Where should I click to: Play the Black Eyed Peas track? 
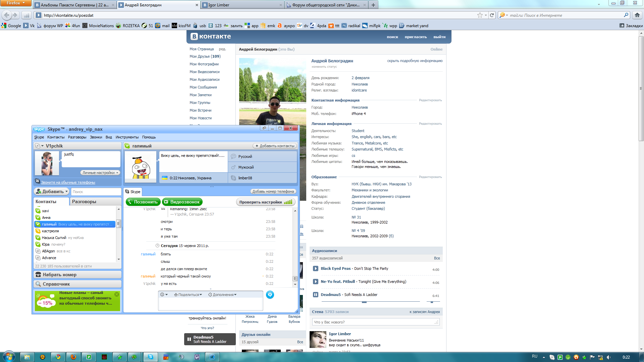tap(316, 268)
